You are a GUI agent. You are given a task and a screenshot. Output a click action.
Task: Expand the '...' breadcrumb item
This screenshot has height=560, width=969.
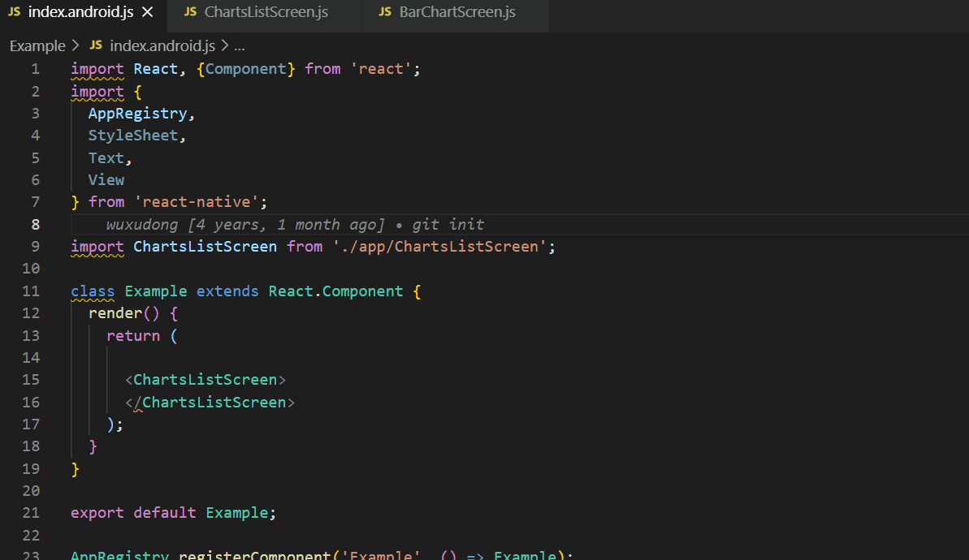[239, 45]
